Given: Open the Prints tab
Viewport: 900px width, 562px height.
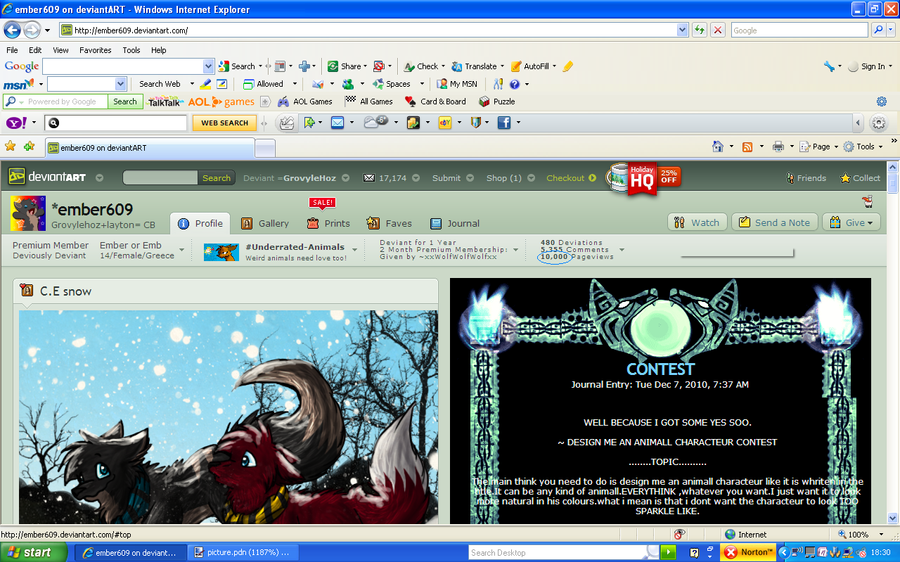Looking at the screenshot, I should (x=328, y=223).
